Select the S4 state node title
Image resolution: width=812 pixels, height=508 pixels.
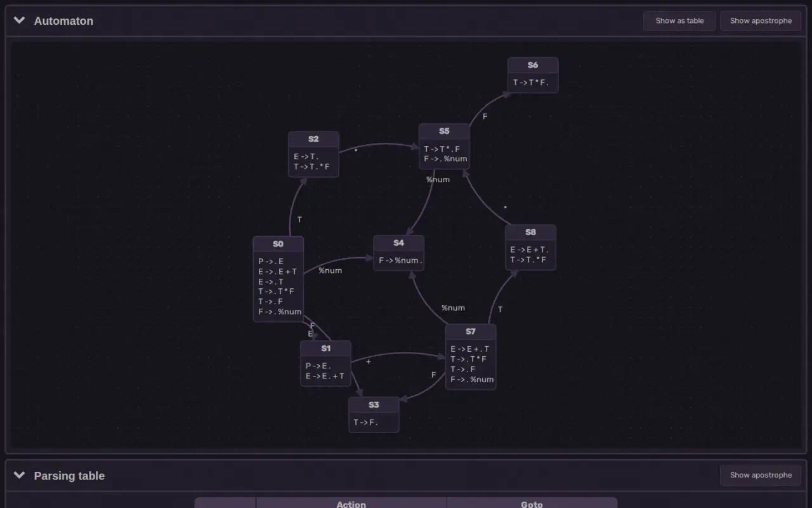[x=398, y=243]
